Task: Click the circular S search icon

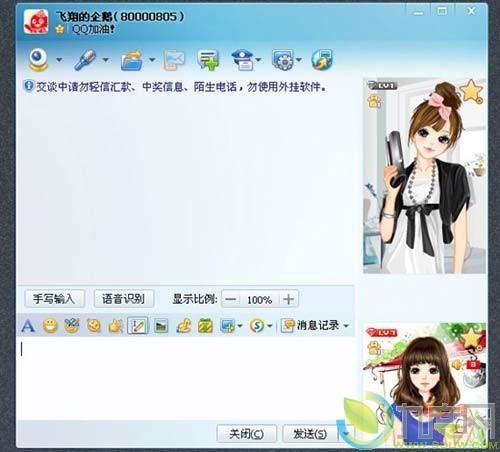Action: (257, 326)
